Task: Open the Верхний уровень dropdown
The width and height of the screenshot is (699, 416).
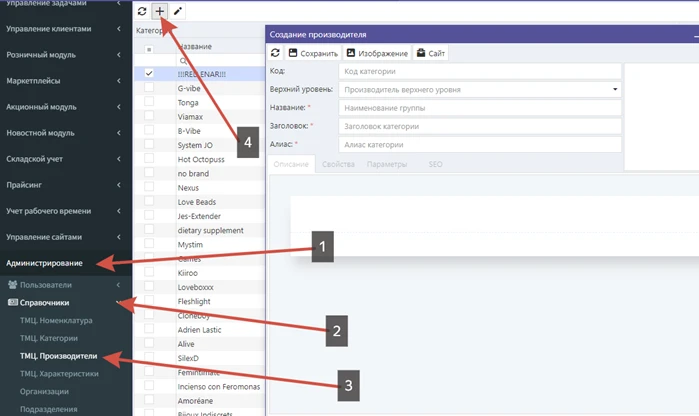Action: point(478,89)
